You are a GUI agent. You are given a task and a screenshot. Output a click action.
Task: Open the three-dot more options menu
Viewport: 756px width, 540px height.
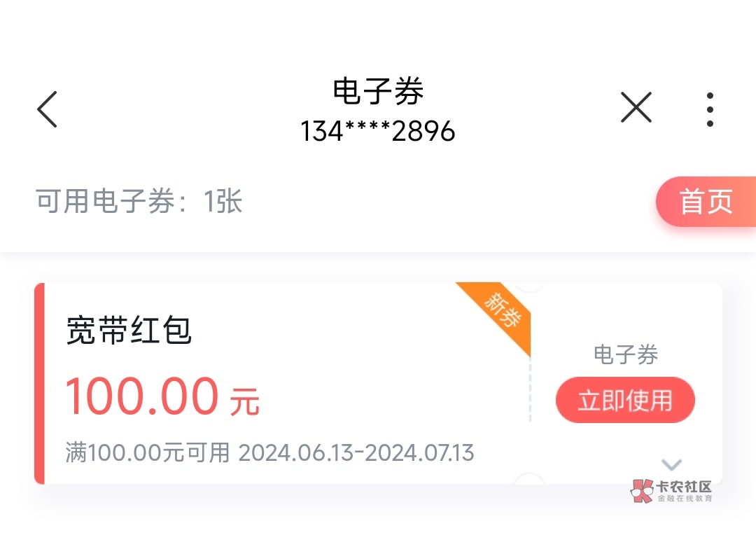tap(710, 109)
